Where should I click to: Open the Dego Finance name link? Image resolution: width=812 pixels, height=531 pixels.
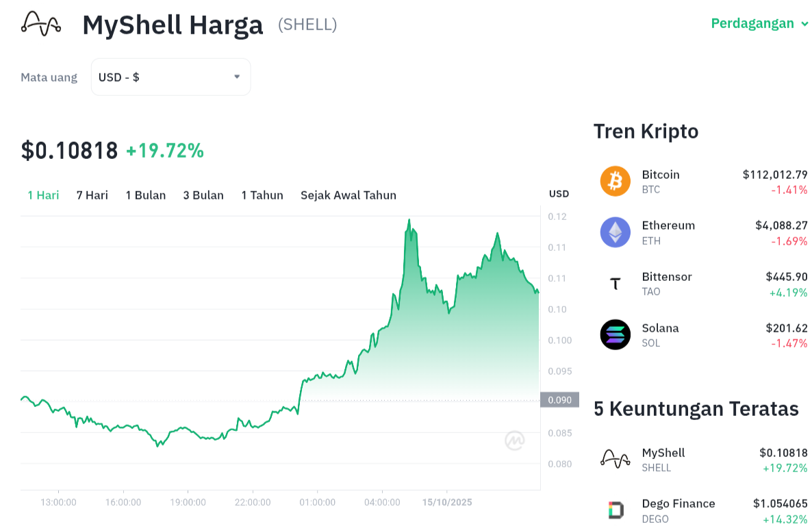pyautogui.click(x=678, y=504)
